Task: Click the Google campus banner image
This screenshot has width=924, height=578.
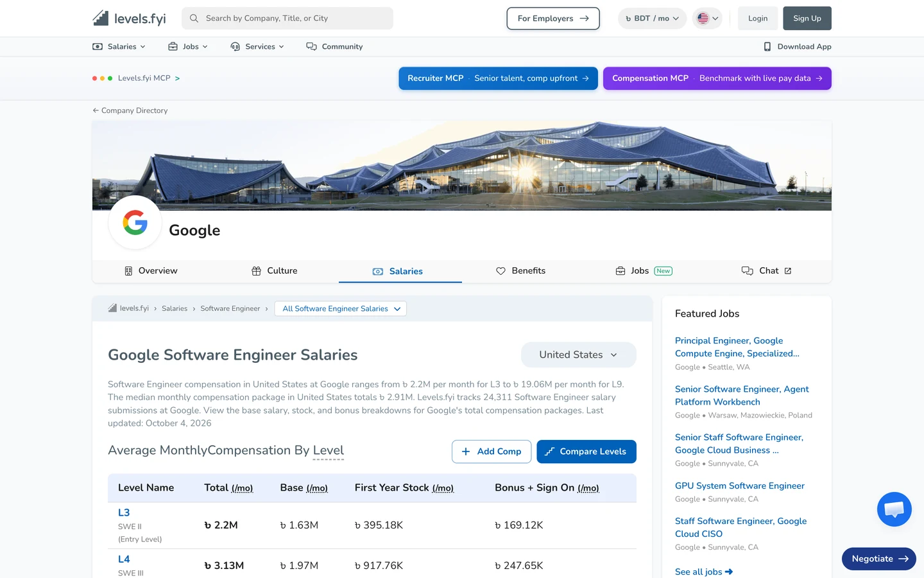Action: [x=462, y=166]
